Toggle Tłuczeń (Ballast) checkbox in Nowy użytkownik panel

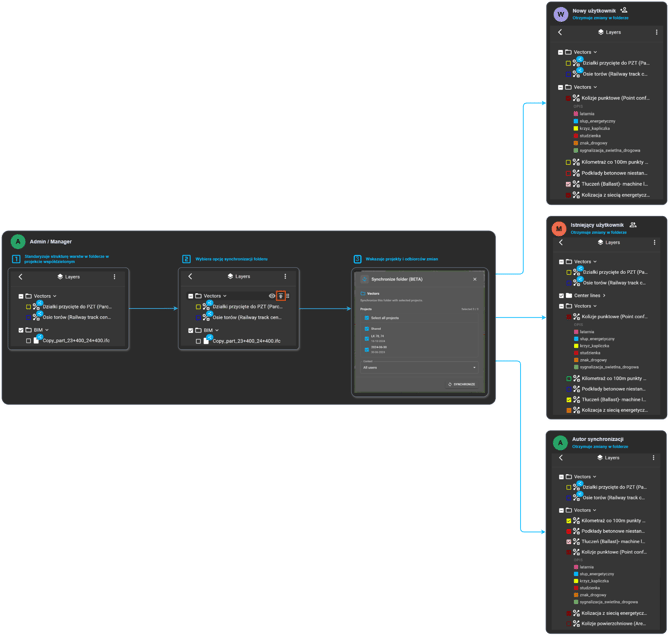click(568, 185)
